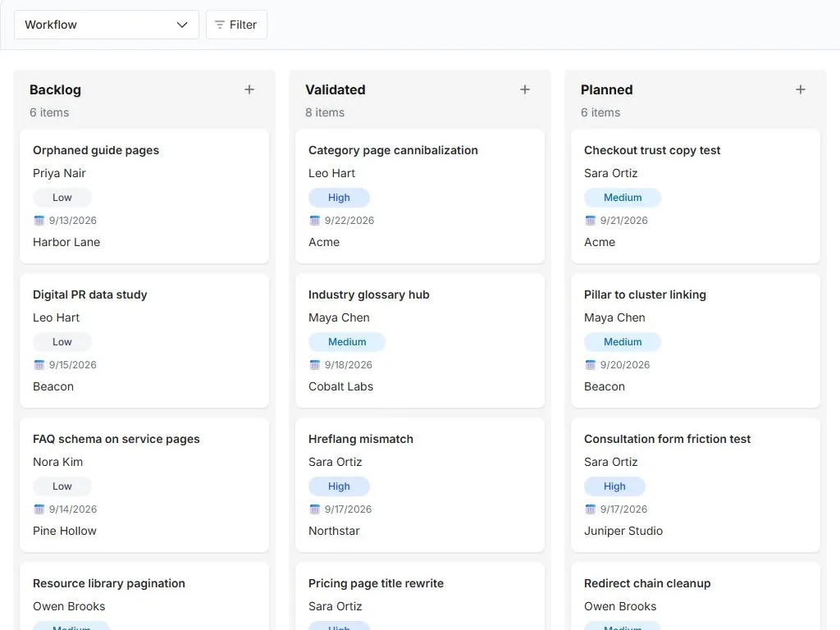Image resolution: width=840 pixels, height=630 pixels.
Task: Click High badge on Category page cannibalization
Action: click(x=339, y=198)
